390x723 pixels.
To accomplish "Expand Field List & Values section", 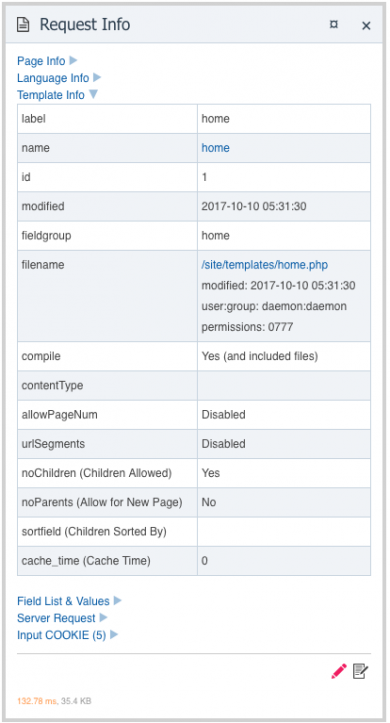I will 63,601.
